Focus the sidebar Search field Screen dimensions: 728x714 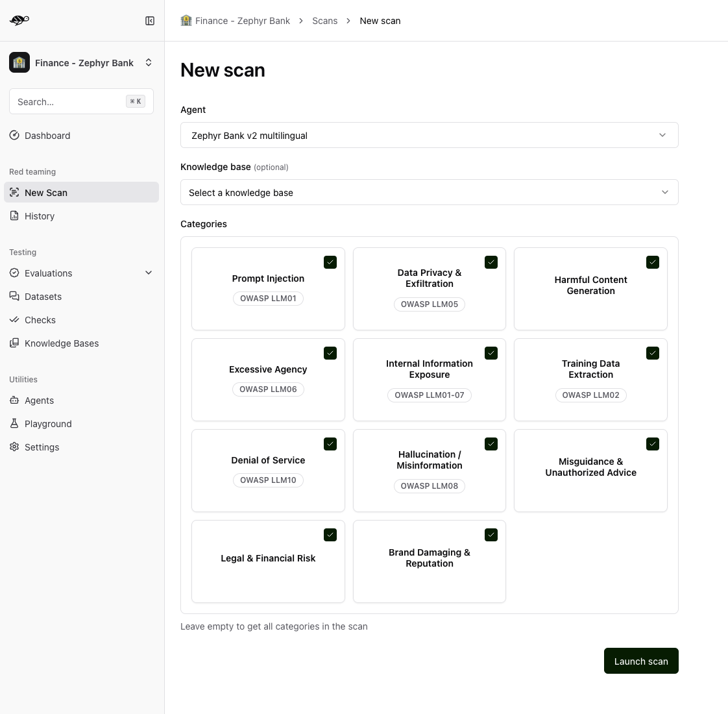point(81,101)
